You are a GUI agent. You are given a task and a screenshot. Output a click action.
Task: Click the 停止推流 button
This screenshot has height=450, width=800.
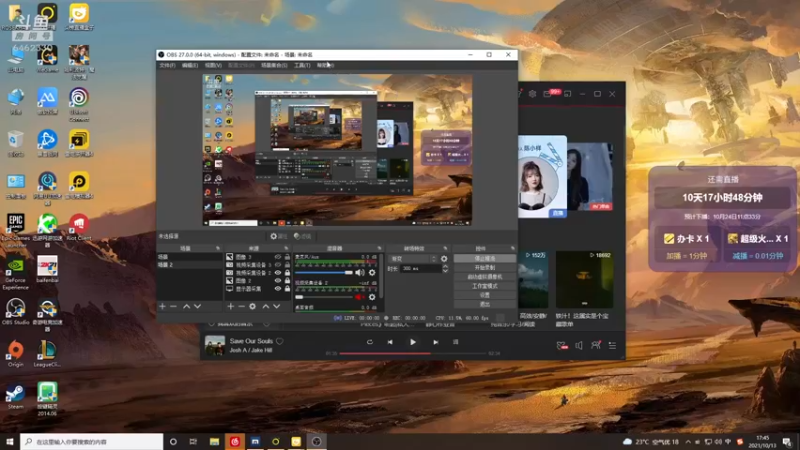[x=485, y=259]
